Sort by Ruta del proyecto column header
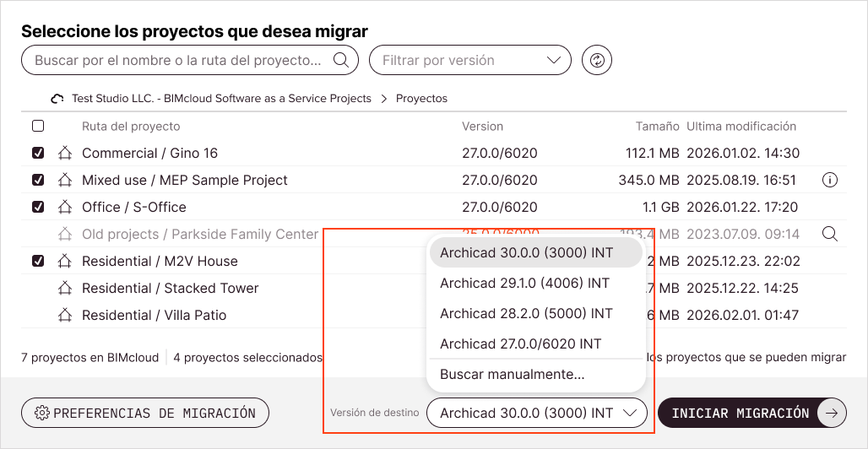The image size is (868, 449). 131,127
